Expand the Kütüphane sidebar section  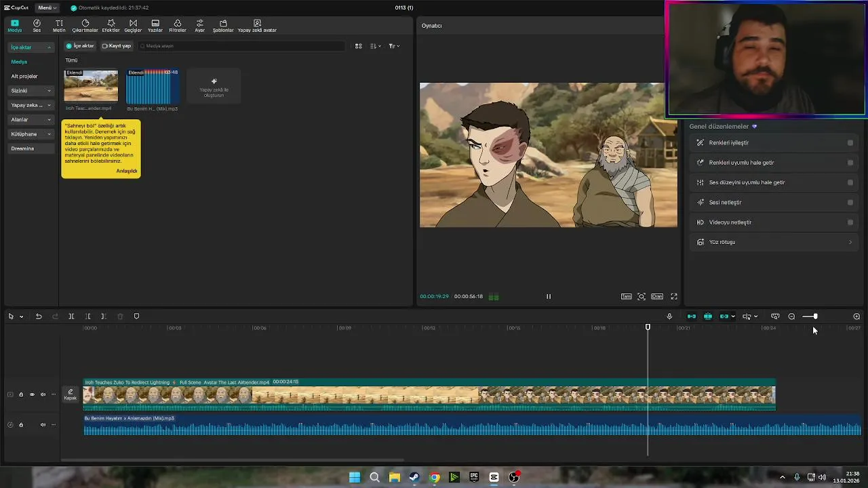click(x=31, y=134)
